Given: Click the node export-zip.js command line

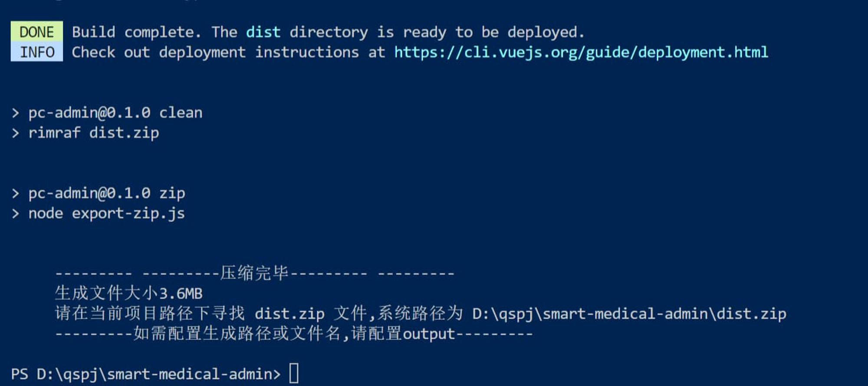Looking at the screenshot, I should coord(107,213).
